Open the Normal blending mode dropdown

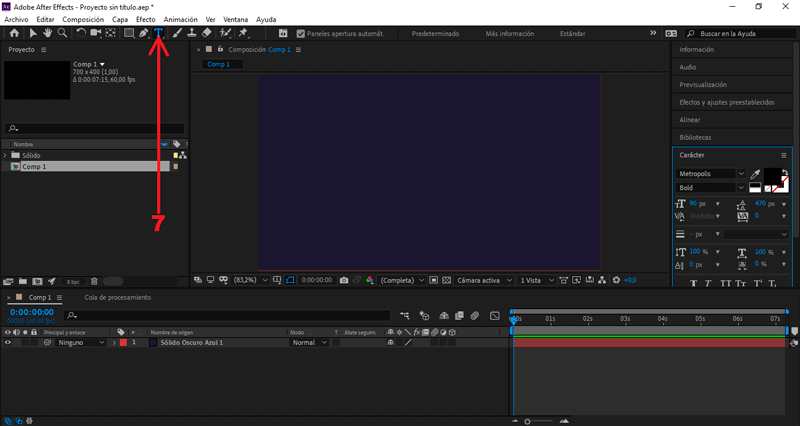(x=309, y=343)
